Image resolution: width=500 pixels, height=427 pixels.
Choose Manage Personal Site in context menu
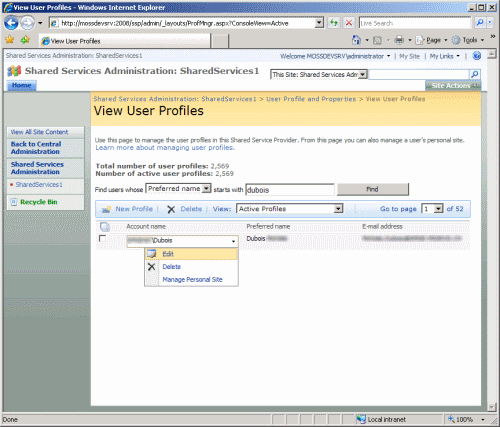[x=192, y=279]
